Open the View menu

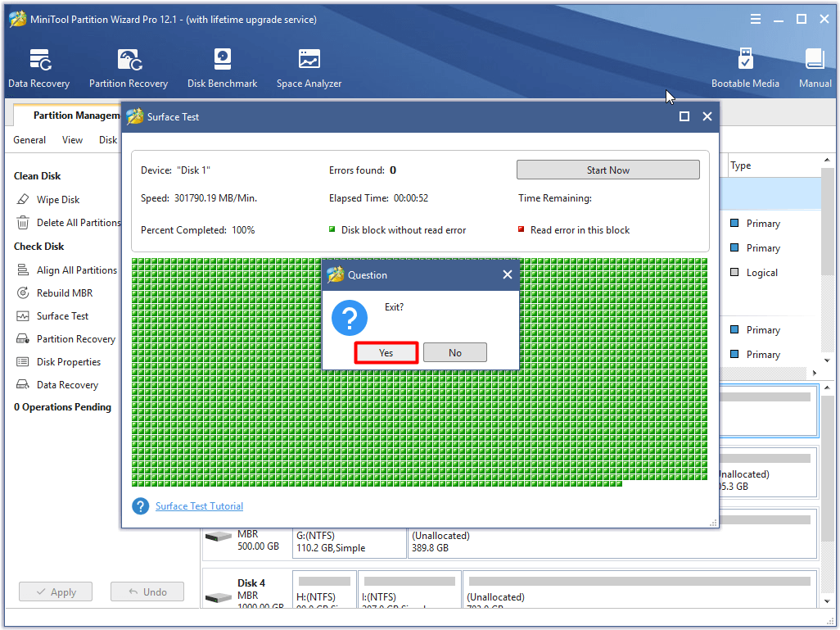72,140
